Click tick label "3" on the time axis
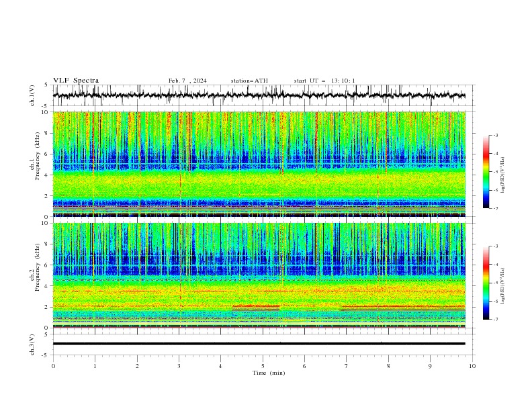 tap(179, 366)
